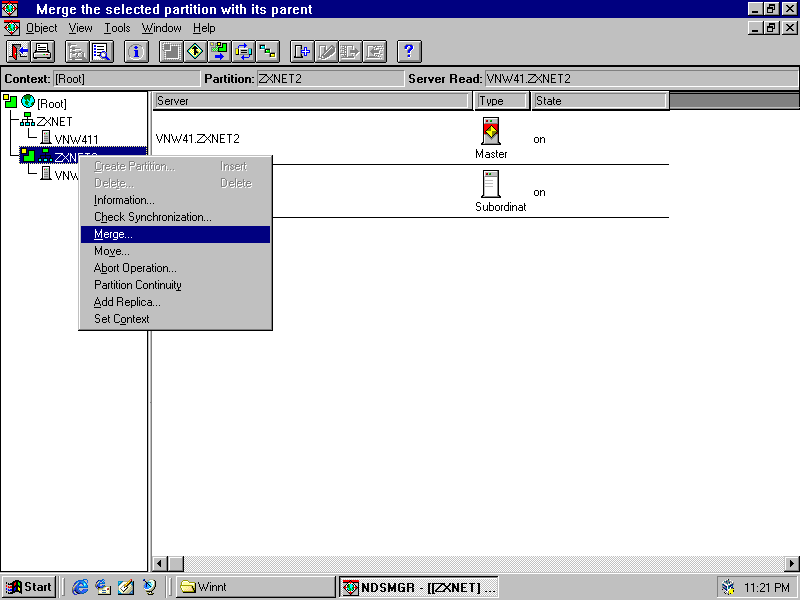Select the VNW411 server in the tree
The height and width of the screenshot is (600, 800).
click(x=77, y=139)
